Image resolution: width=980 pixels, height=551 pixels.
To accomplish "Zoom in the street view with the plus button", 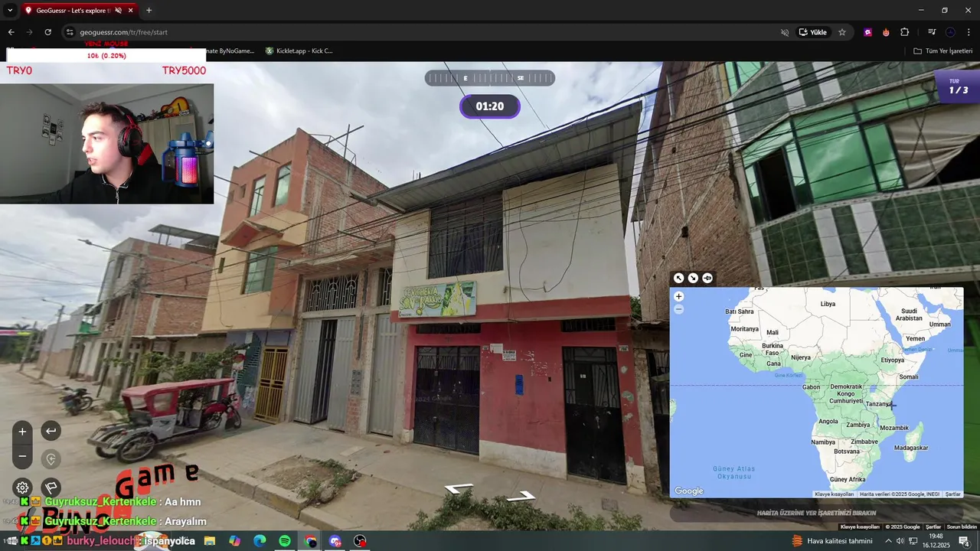I will tap(22, 432).
